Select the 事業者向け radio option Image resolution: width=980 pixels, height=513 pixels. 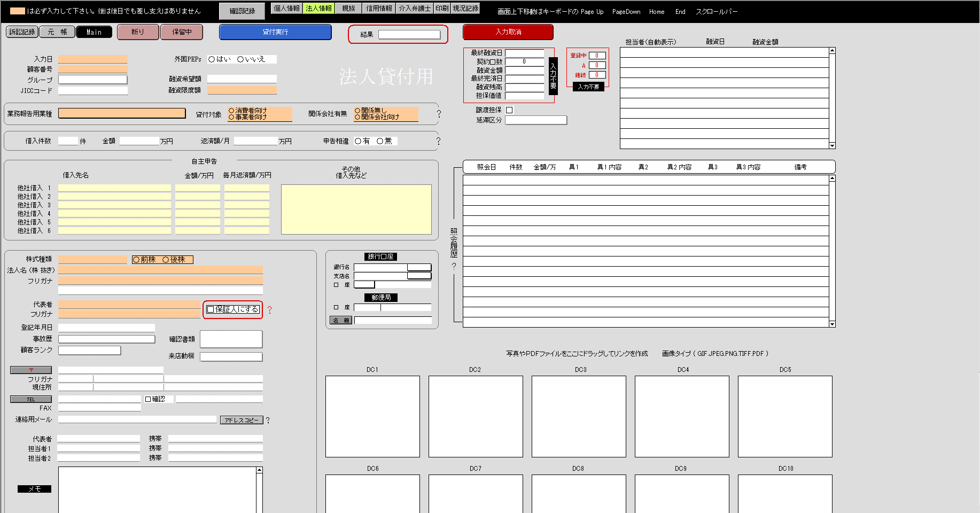tap(231, 117)
